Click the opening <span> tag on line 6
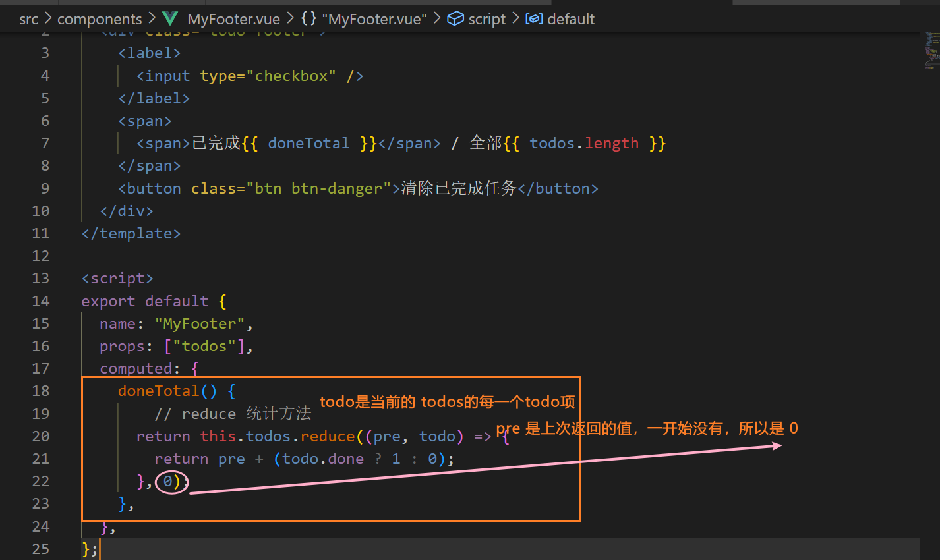The image size is (940, 560). pyautogui.click(x=144, y=121)
